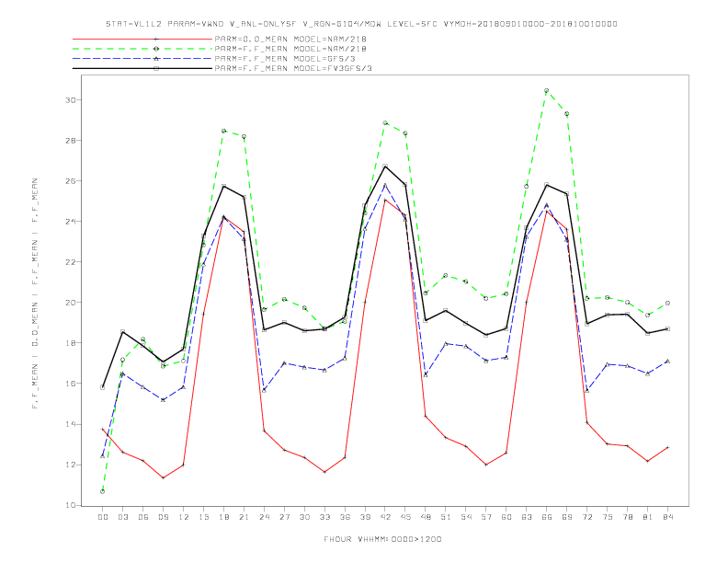Click red observed final marker at hour 84
The height and width of the screenshot is (563, 728).
pyautogui.click(x=667, y=447)
